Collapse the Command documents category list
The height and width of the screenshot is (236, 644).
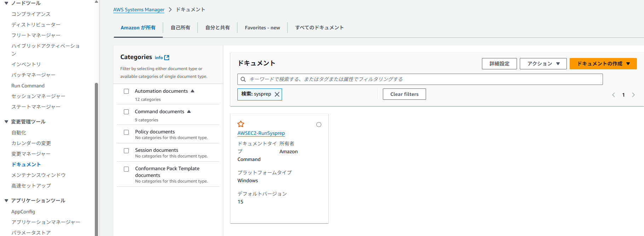click(189, 111)
